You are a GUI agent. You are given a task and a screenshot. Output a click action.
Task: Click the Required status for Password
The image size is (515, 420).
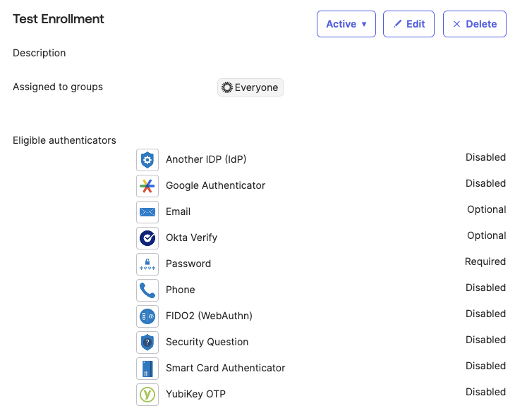(485, 261)
